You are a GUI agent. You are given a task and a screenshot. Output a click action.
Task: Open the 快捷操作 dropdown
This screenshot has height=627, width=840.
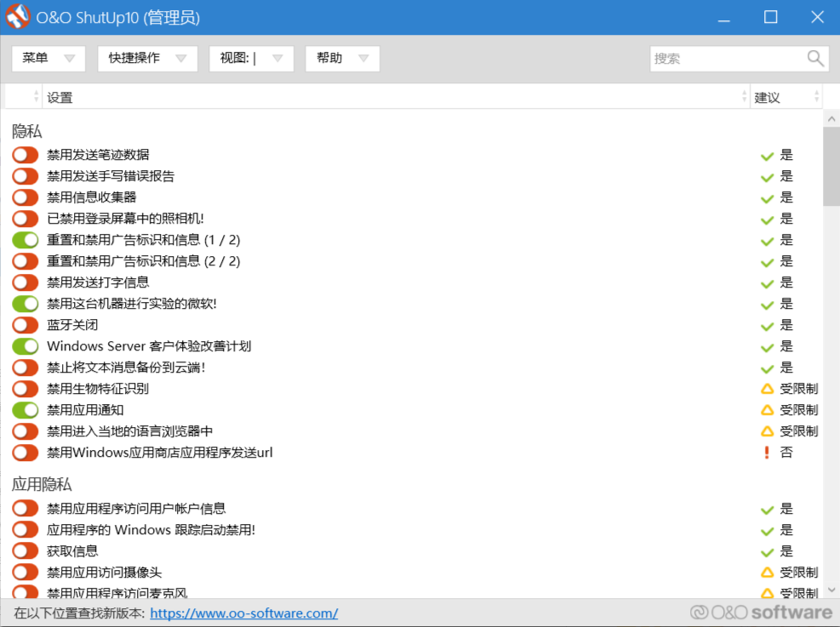point(147,59)
